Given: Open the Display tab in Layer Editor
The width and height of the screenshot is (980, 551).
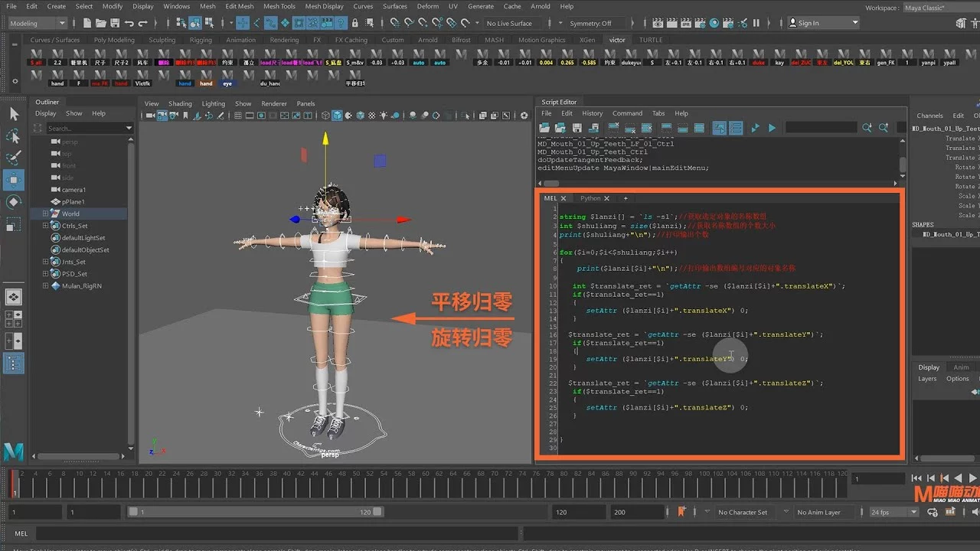Looking at the screenshot, I should click(x=929, y=367).
